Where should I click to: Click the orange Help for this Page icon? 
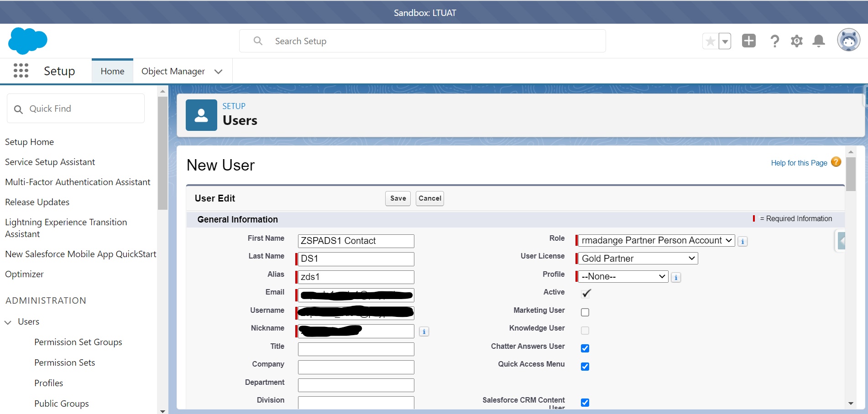[836, 162]
